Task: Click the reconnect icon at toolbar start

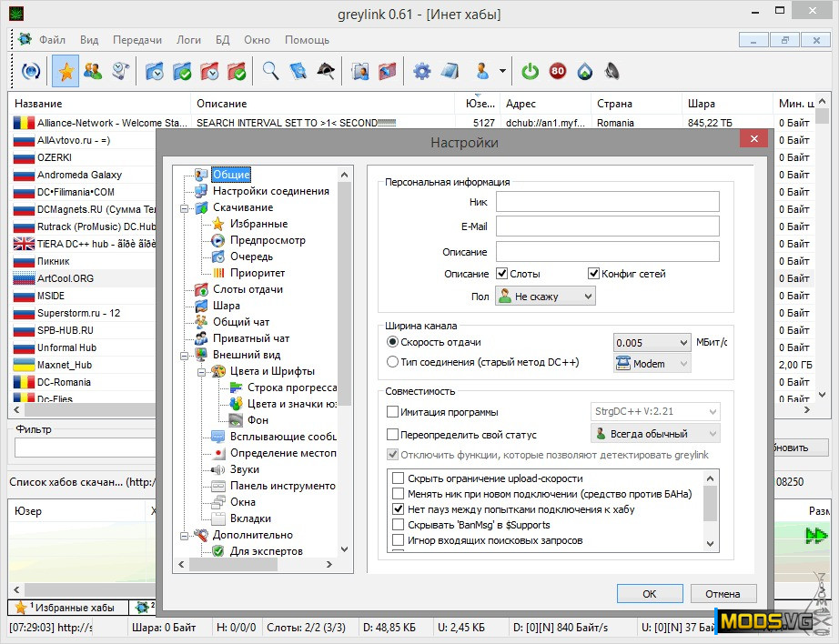Action: (x=31, y=71)
